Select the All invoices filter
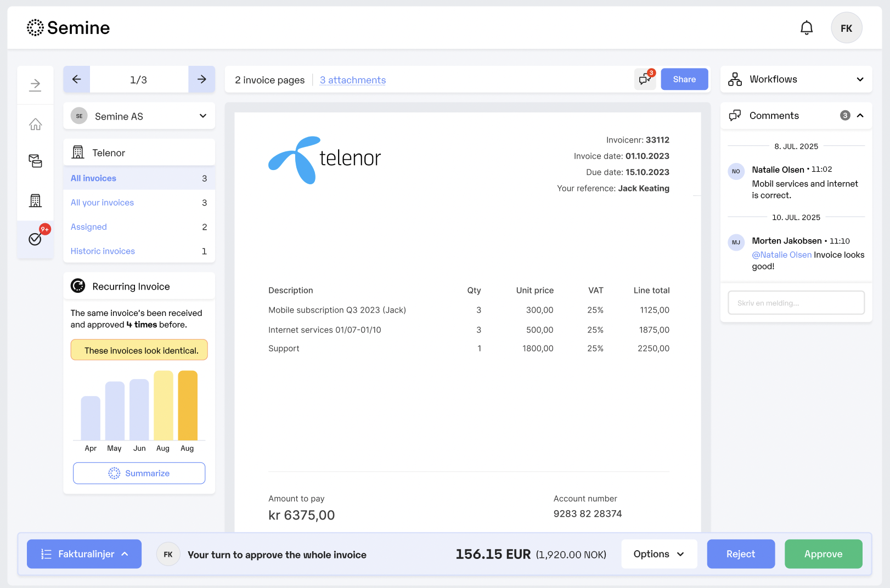 point(139,178)
